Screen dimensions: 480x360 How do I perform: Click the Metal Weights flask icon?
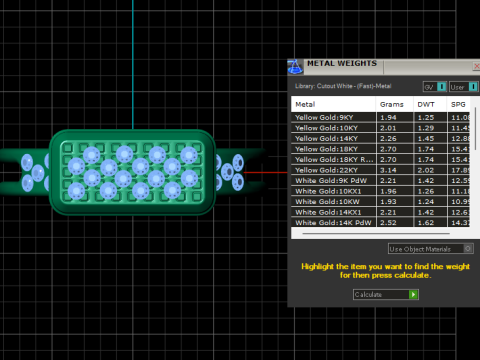(295, 67)
